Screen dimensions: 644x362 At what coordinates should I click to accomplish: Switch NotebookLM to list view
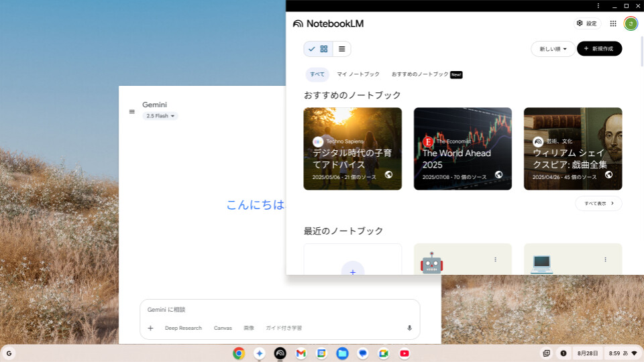tap(342, 49)
